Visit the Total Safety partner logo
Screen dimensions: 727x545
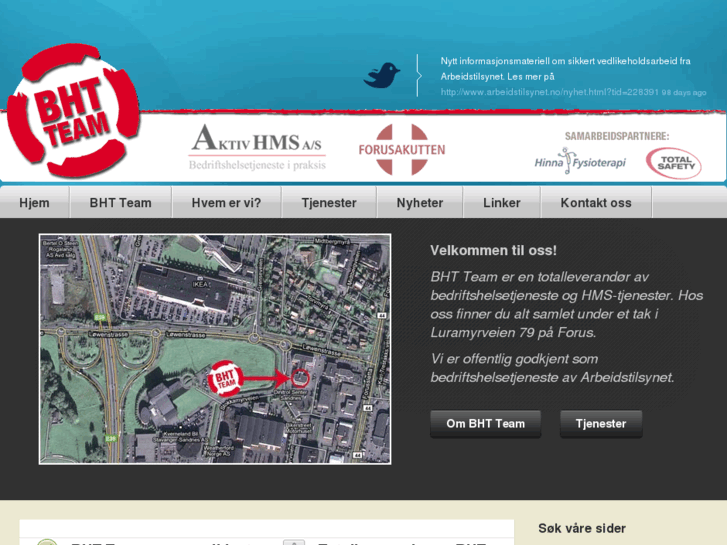[x=674, y=163]
